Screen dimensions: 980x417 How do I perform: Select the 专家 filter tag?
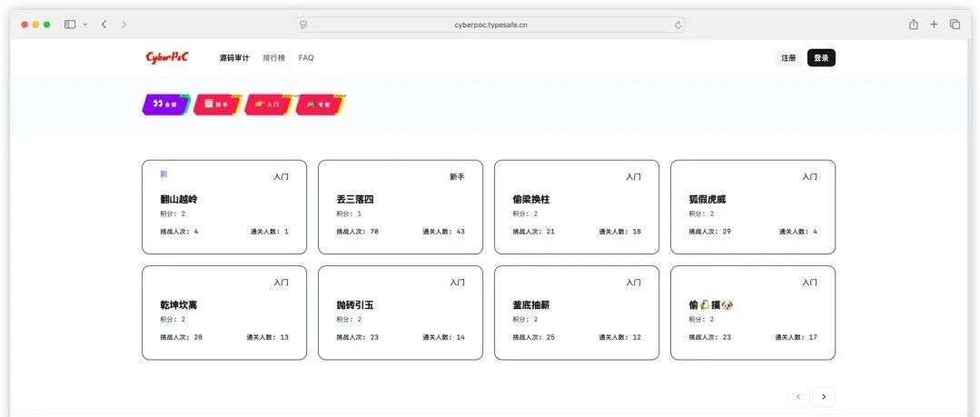tap(320, 104)
